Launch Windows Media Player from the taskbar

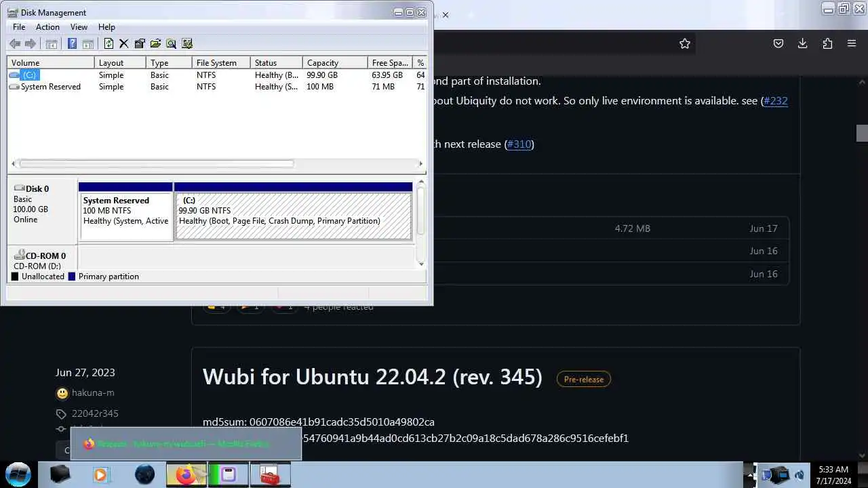[x=100, y=474]
